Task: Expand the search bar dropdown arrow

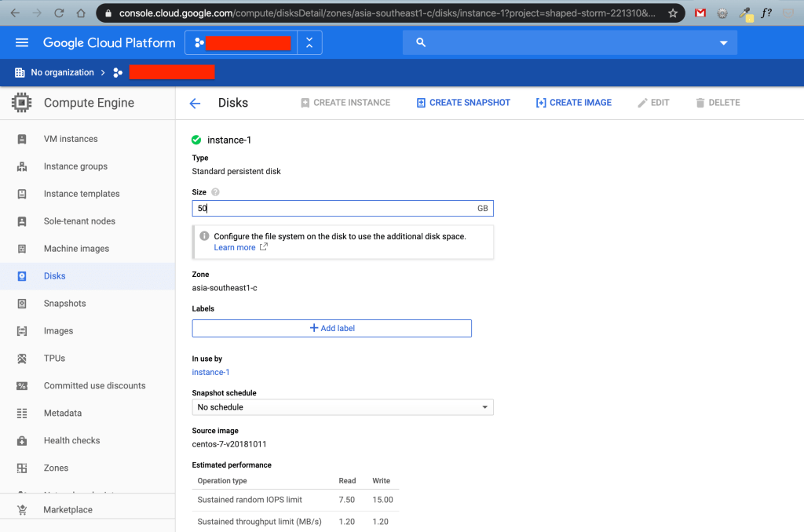Action: click(723, 43)
